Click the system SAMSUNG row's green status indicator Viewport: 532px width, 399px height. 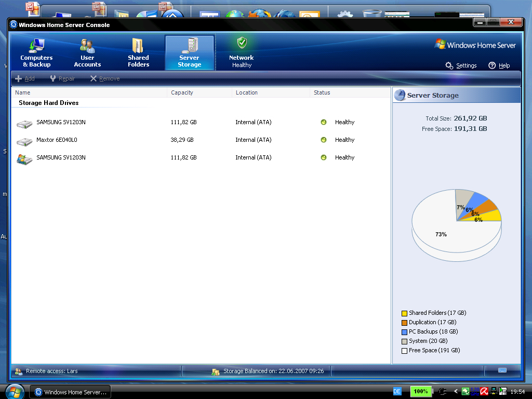324,157
